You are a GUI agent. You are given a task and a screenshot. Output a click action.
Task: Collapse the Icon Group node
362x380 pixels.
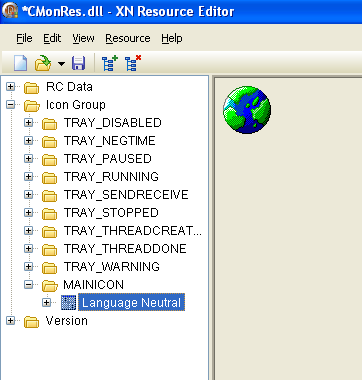(11, 105)
